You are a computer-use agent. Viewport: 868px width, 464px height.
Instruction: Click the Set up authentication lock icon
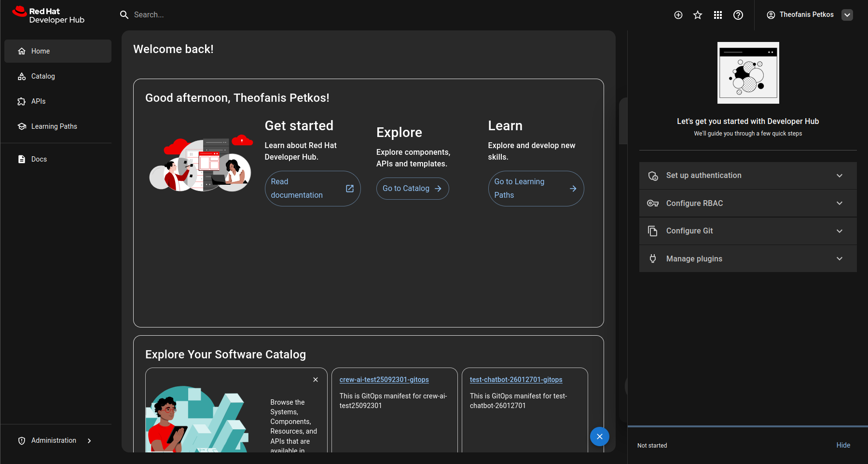coord(653,176)
